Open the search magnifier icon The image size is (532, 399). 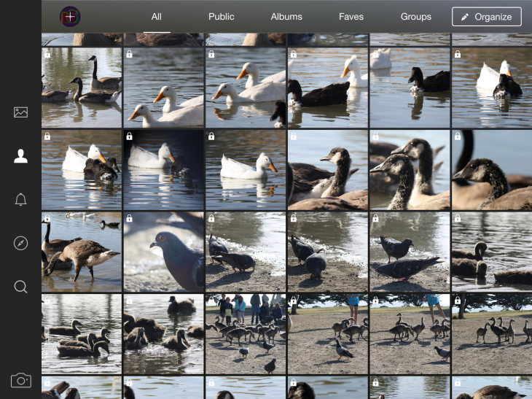pyautogui.click(x=20, y=287)
